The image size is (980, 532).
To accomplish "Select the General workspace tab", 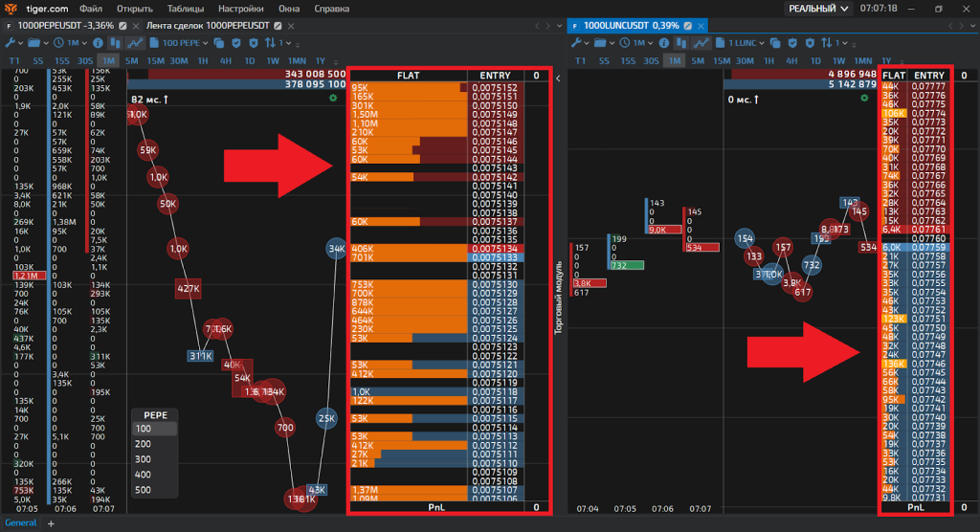I will click(x=21, y=523).
